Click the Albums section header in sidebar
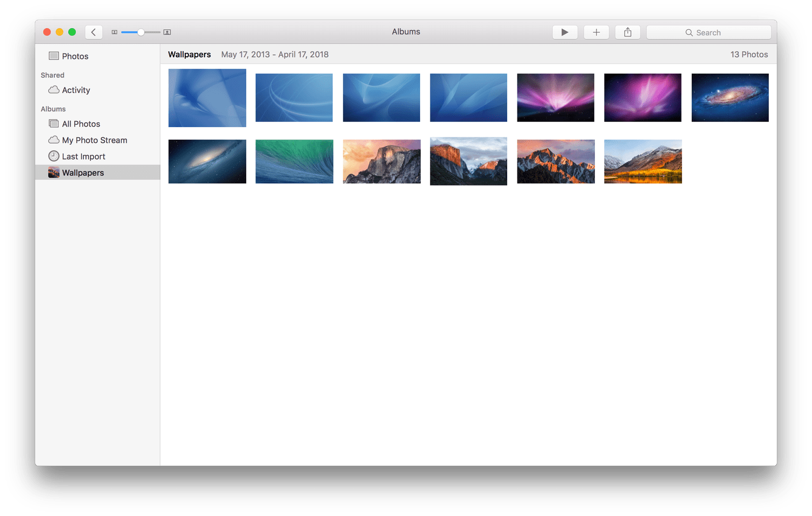The height and width of the screenshot is (516, 812). [53, 109]
